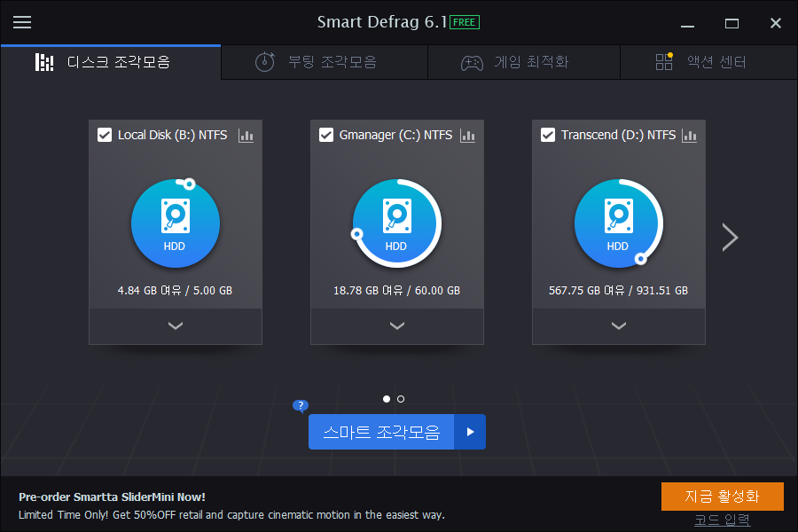Click Local Disk (B:) usage ring handle
798x532 pixels.
189,184
